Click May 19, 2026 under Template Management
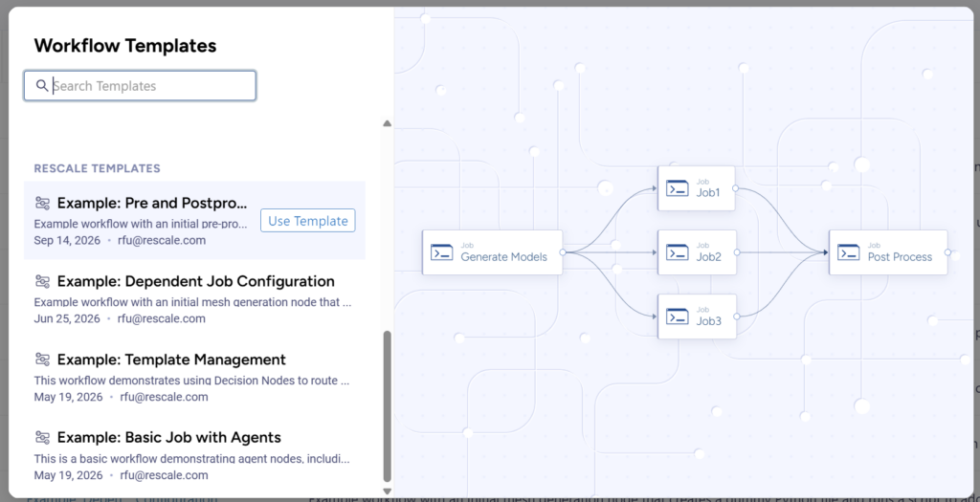The image size is (980, 502). tap(68, 397)
